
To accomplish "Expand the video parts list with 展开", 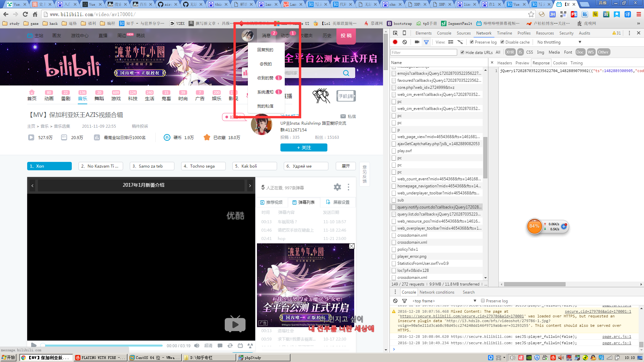I will (x=346, y=166).
